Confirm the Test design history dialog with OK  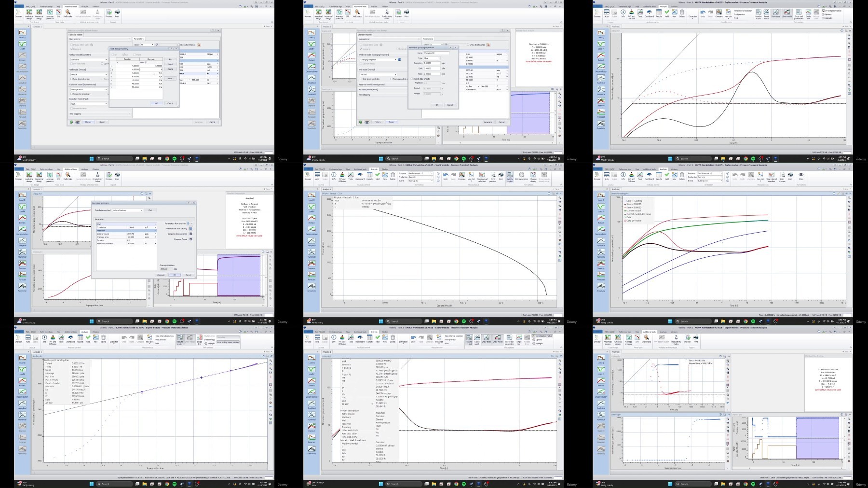pos(156,103)
